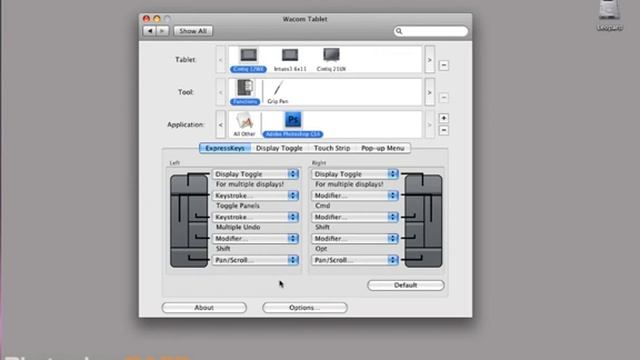
Task: Click the forward navigation arrow in toolbar
Action: point(162,31)
